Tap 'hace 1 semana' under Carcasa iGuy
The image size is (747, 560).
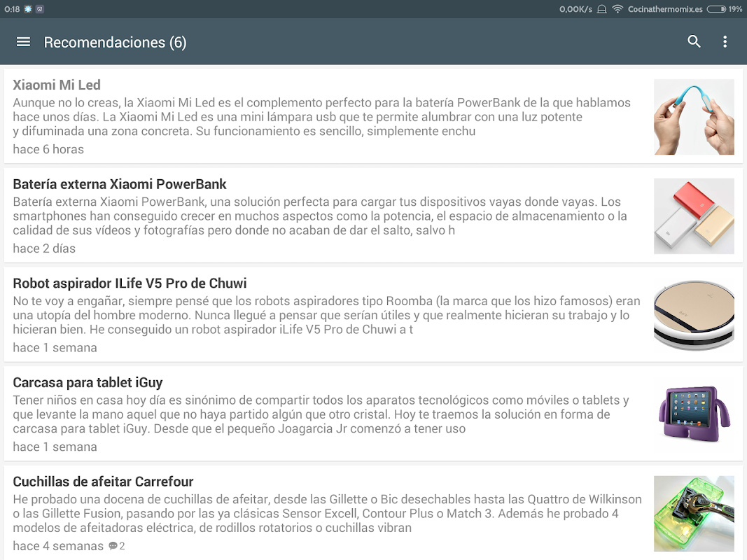(55, 447)
